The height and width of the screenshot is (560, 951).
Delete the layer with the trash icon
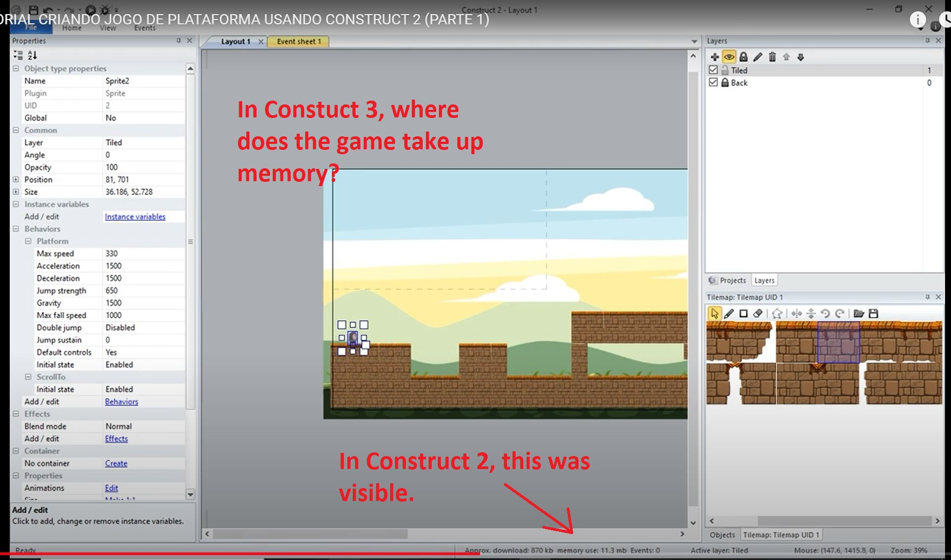coord(772,57)
